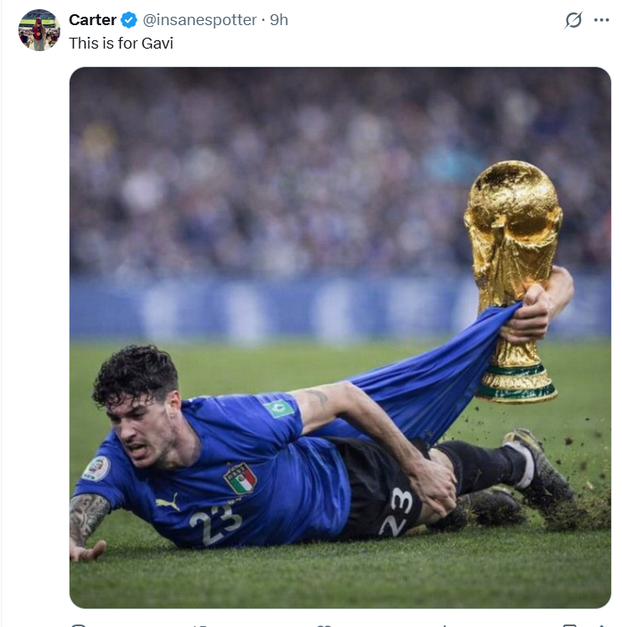The height and width of the screenshot is (627, 622).
Task: Open the Grok explain-post icon
Action: [573, 20]
